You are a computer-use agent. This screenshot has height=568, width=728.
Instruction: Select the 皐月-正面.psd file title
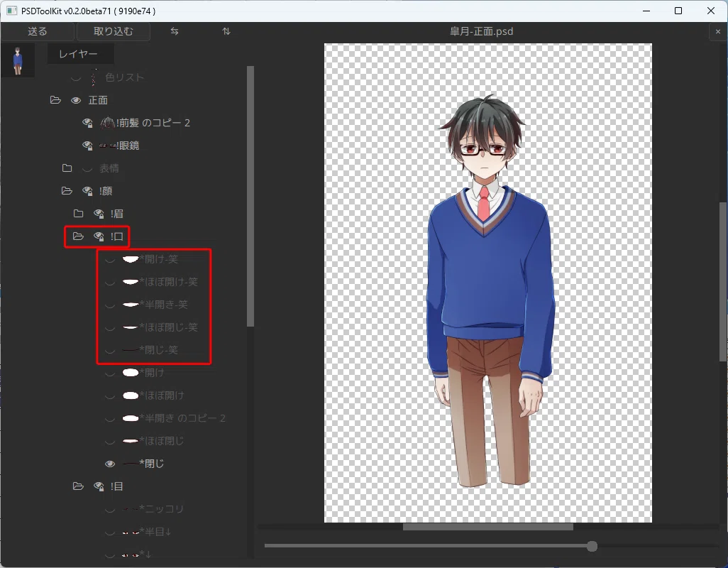[x=482, y=31]
